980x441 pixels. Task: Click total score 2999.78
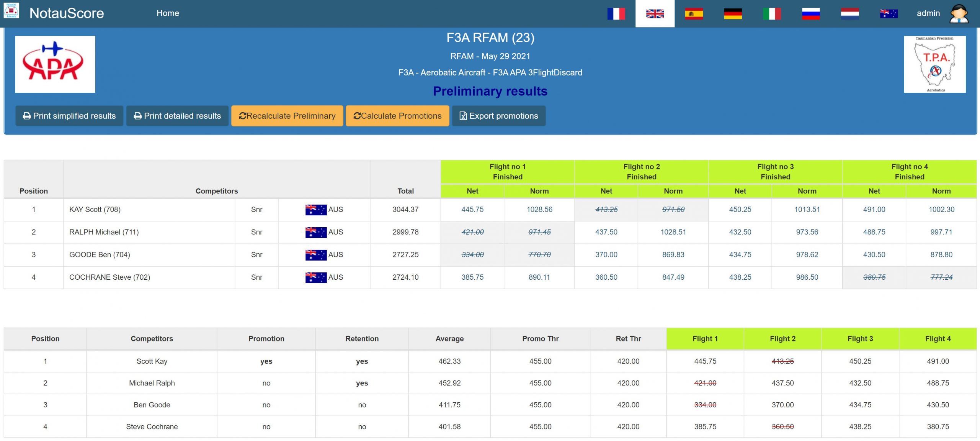(405, 232)
